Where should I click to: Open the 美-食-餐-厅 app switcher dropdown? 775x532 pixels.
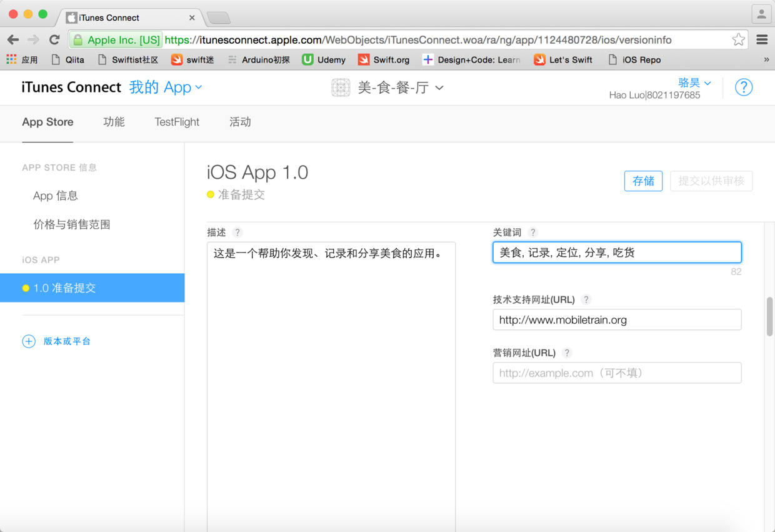tap(401, 88)
